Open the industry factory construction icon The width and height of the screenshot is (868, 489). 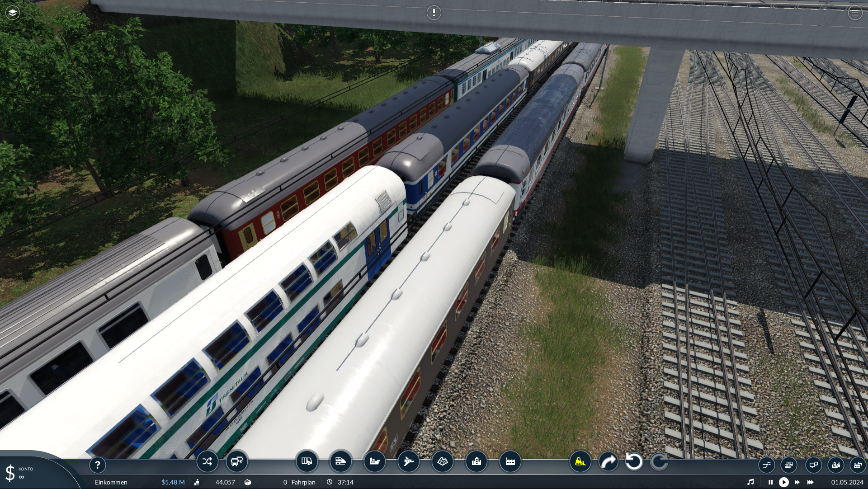coord(510,461)
